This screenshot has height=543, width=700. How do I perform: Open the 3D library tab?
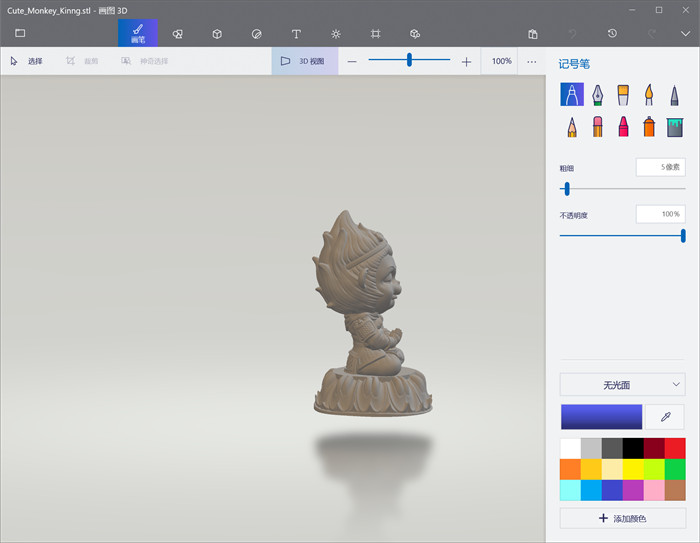pos(415,34)
